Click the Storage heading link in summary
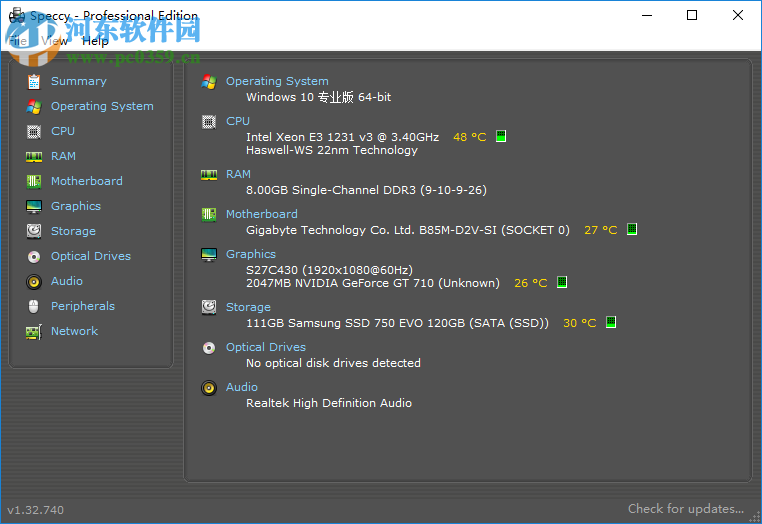The width and height of the screenshot is (762, 524). [248, 307]
